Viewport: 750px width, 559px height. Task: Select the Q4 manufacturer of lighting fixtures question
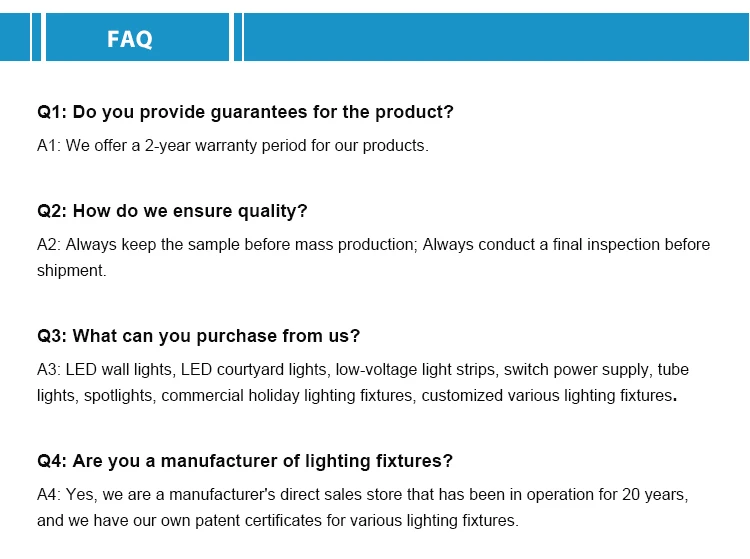pyautogui.click(x=245, y=461)
